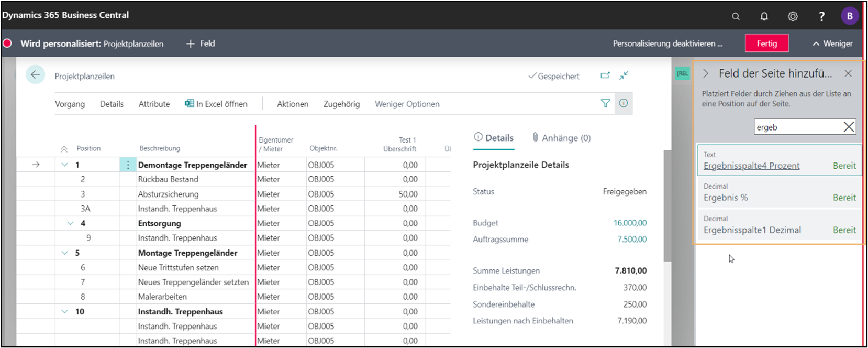
Task: Toggle the info FactBox pane icon
Action: pos(624,103)
